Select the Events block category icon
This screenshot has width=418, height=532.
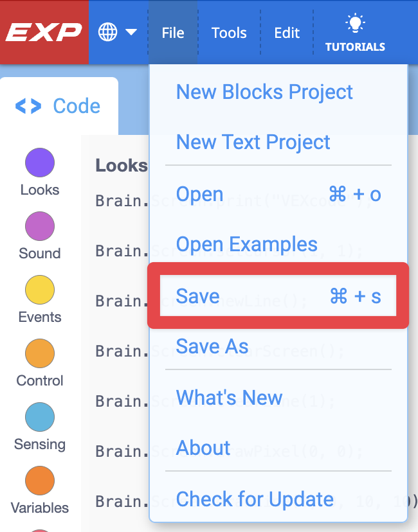(39, 290)
